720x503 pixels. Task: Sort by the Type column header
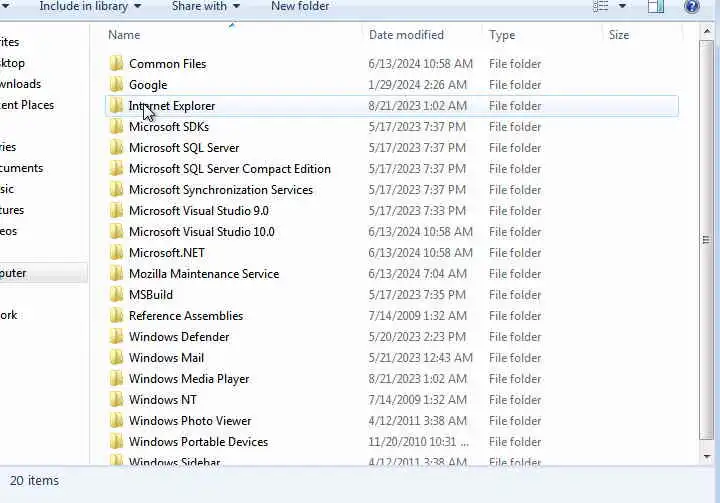[x=502, y=35]
